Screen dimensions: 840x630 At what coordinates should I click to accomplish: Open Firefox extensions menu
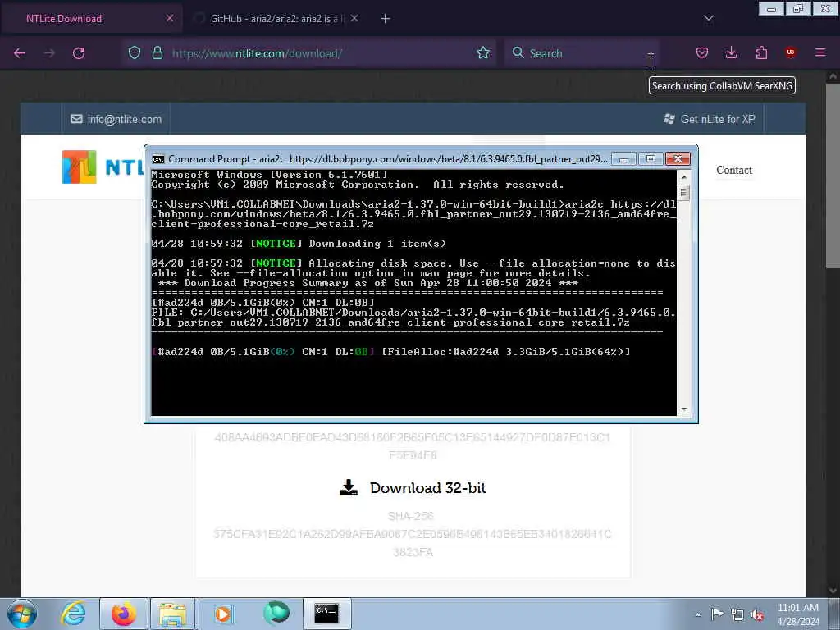click(761, 53)
